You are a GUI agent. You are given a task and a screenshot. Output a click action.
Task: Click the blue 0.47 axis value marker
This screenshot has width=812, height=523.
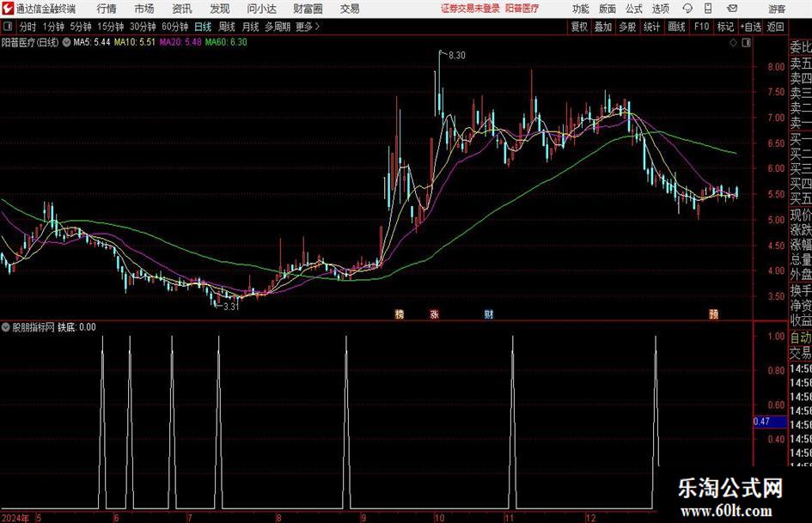click(770, 422)
